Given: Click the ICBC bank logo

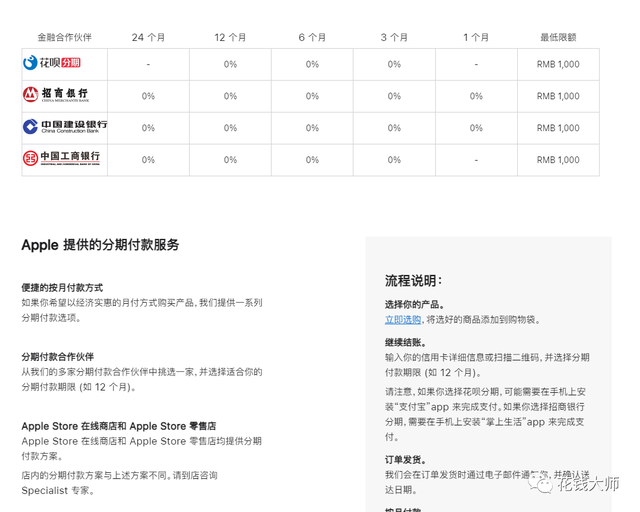Looking at the screenshot, I should [x=62, y=159].
